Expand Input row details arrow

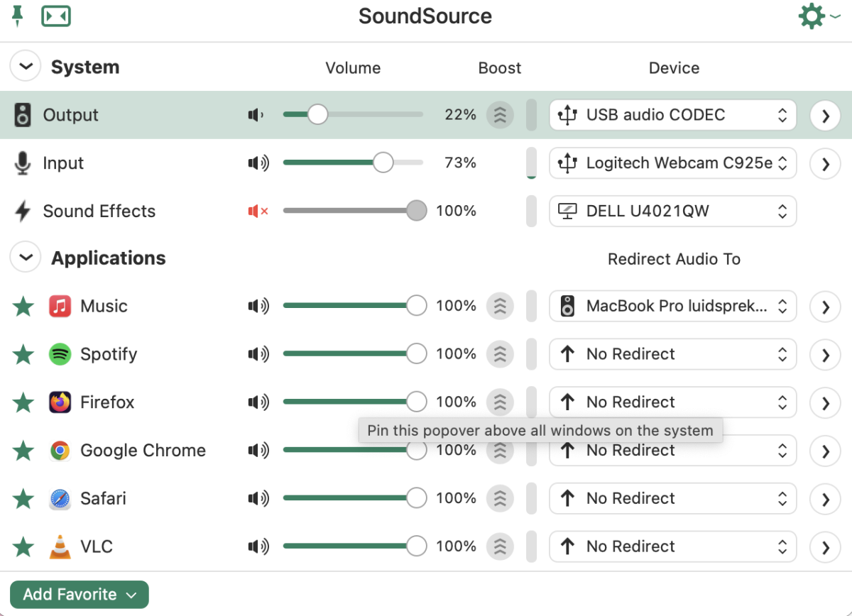pos(825,163)
